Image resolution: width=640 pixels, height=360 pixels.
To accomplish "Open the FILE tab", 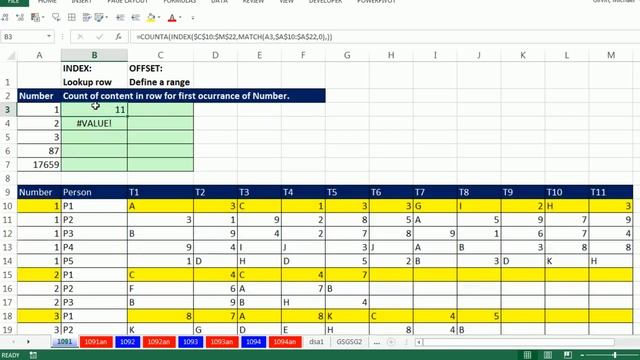I will [x=14, y=2].
